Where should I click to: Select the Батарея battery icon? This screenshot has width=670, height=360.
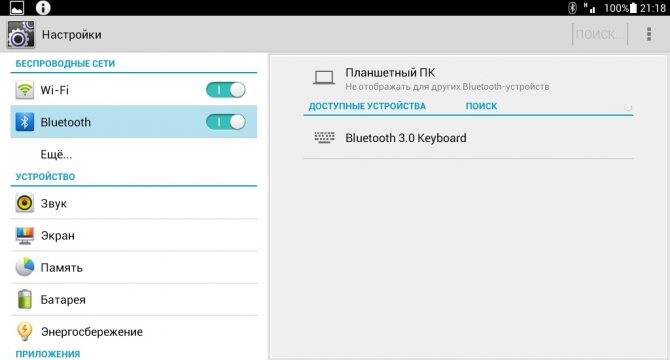tap(25, 299)
